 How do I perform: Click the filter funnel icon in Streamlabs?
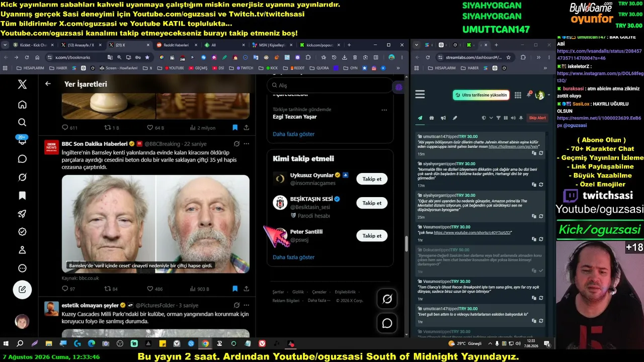click(499, 118)
